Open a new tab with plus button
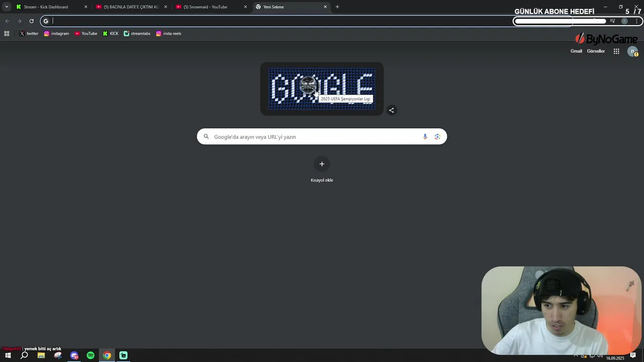The image size is (644, 362). point(337,7)
